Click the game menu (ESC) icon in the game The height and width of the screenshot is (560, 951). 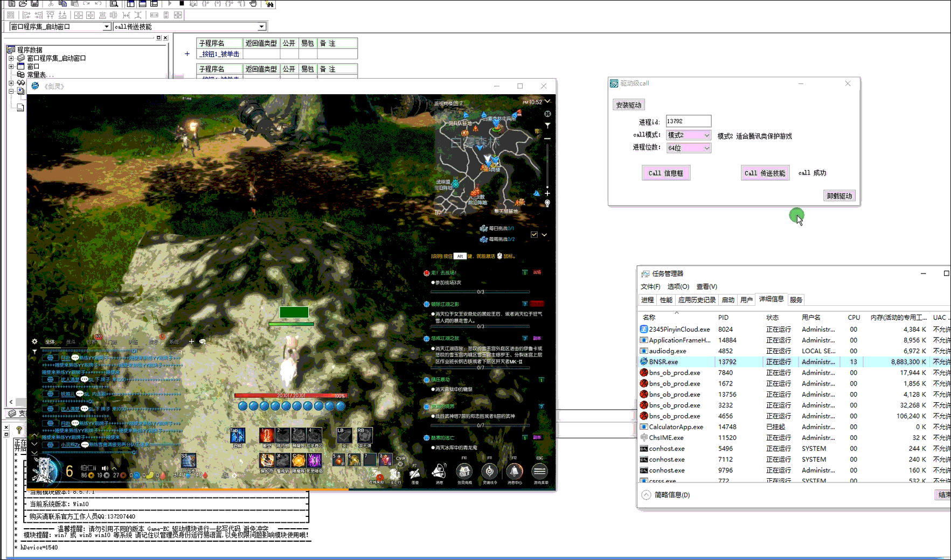click(539, 472)
